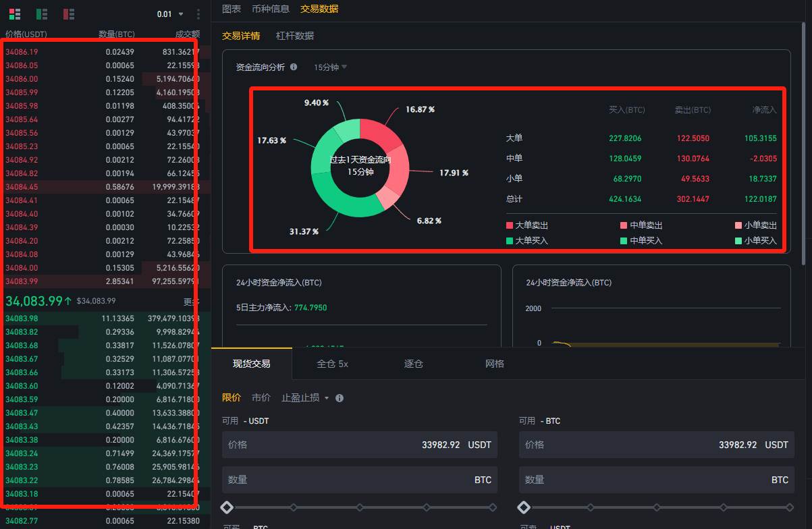The image size is (812, 529).
Task: Select the 市价 market order type
Action: point(261,398)
